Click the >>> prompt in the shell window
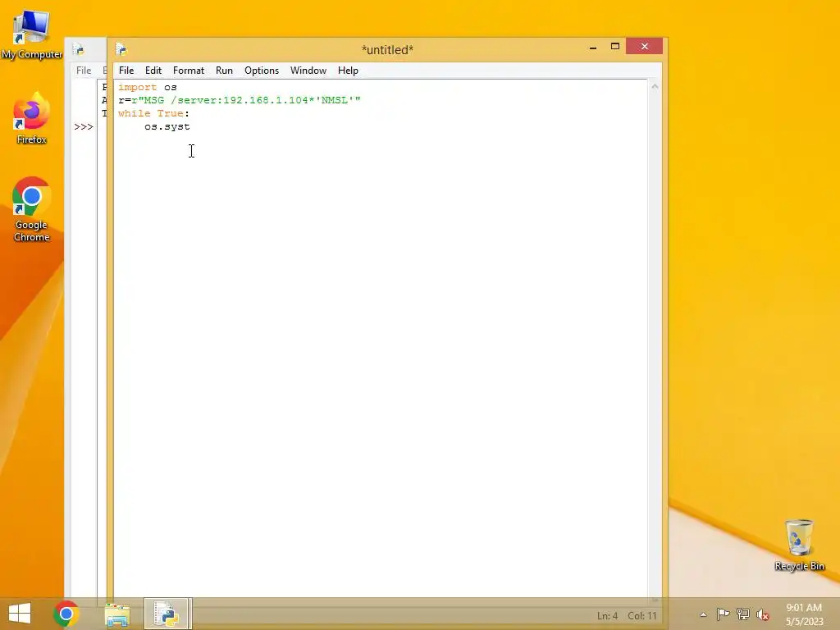This screenshot has width=840, height=630. pyautogui.click(x=84, y=127)
